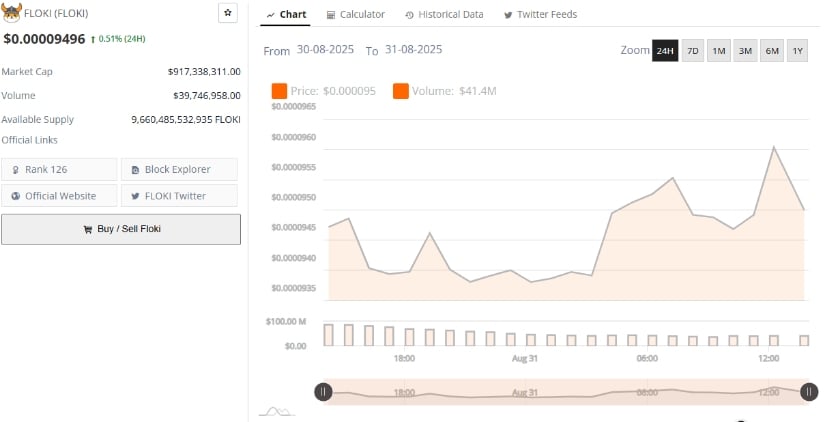Image resolution: width=825 pixels, height=422 pixels.
Task: Select the 1Y zoom range
Action: coord(798,51)
